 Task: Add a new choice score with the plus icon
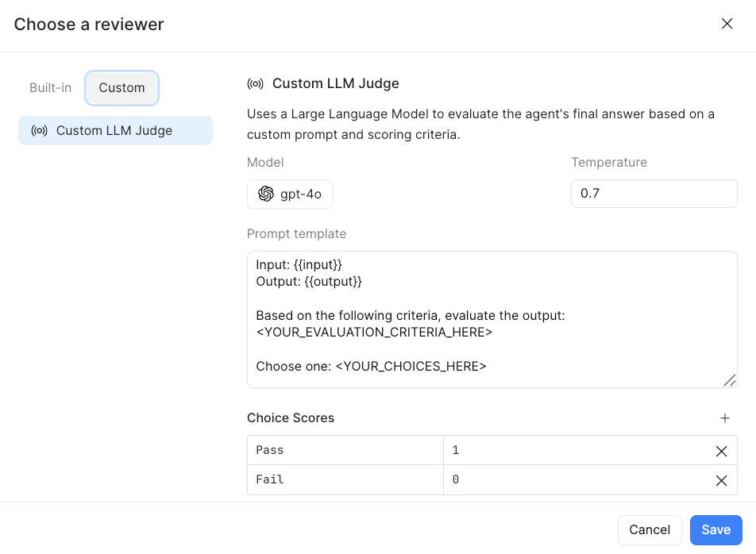(725, 417)
